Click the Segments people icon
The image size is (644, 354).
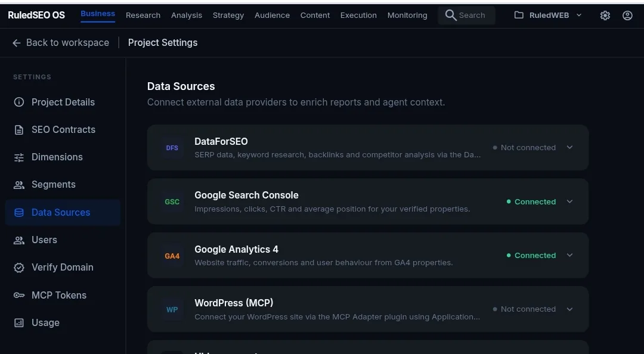19,185
